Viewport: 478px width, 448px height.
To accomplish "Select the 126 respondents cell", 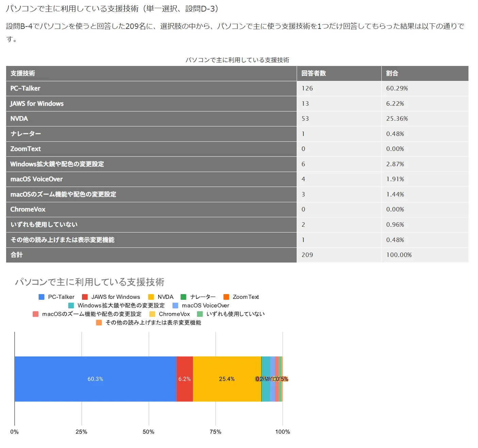I will [x=339, y=88].
